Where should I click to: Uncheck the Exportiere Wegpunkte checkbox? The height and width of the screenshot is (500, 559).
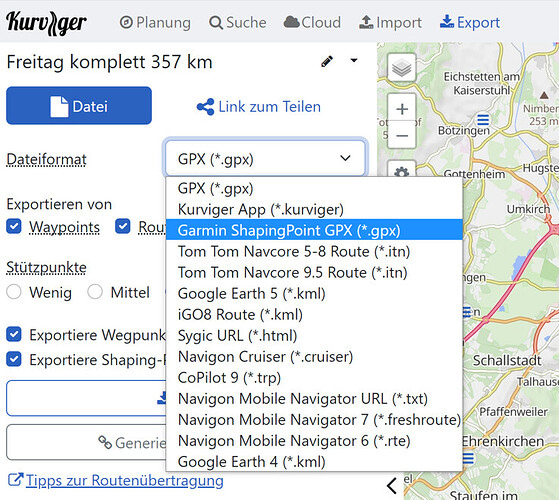point(14,334)
